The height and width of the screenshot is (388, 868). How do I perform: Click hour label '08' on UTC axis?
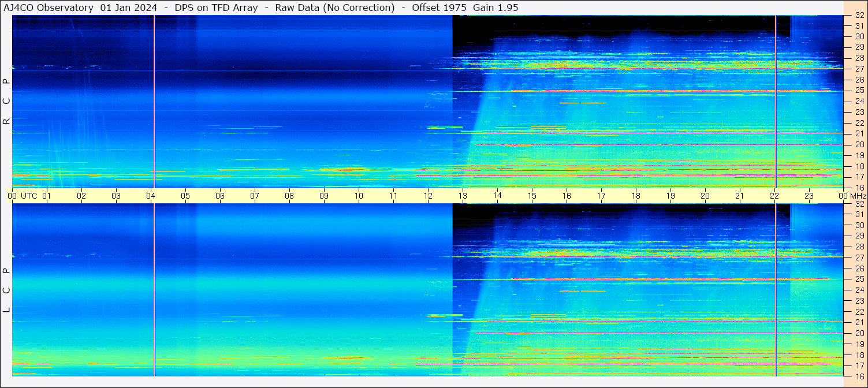pyautogui.click(x=289, y=196)
